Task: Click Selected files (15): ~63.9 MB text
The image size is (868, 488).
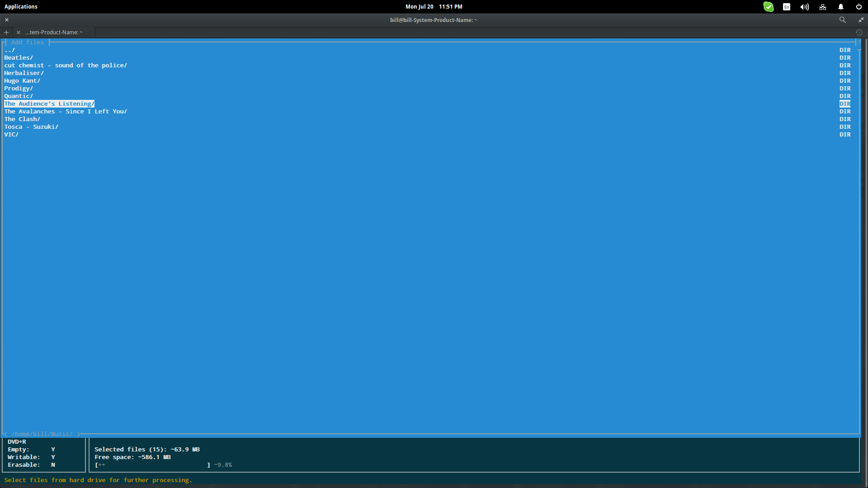Action: [147, 450]
